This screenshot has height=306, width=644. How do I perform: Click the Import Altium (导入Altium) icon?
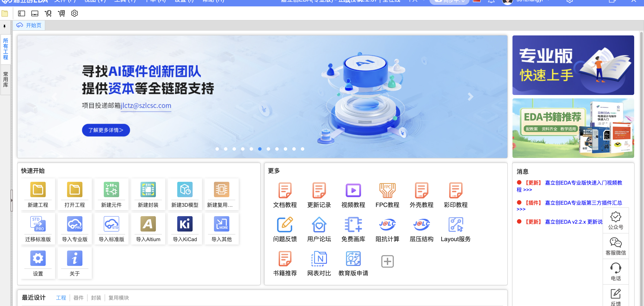[x=148, y=224]
